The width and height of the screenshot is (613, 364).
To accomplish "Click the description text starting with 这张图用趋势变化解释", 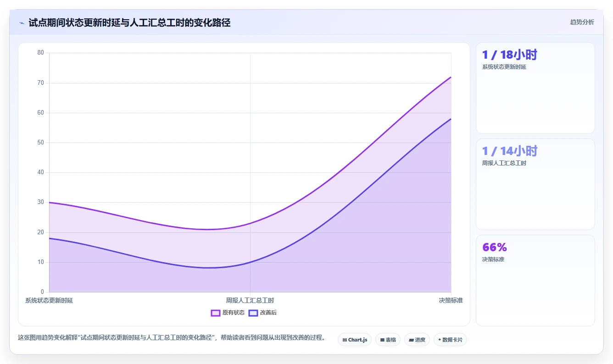I will coord(173,338).
